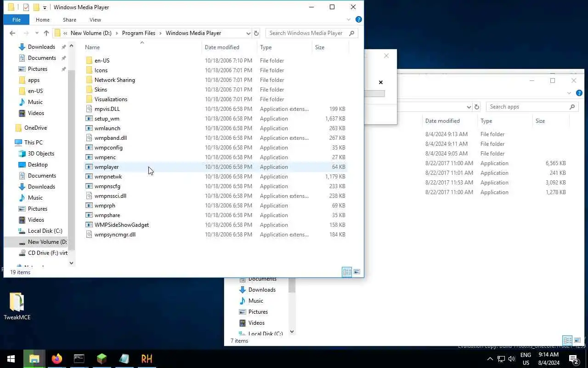Click the volume speaker tray icon
Viewport: 588px width, 368px height.
[x=512, y=359]
